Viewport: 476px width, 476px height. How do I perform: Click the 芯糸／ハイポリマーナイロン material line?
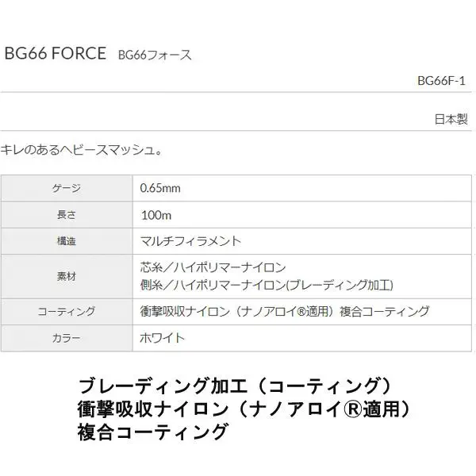tap(213, 267)
